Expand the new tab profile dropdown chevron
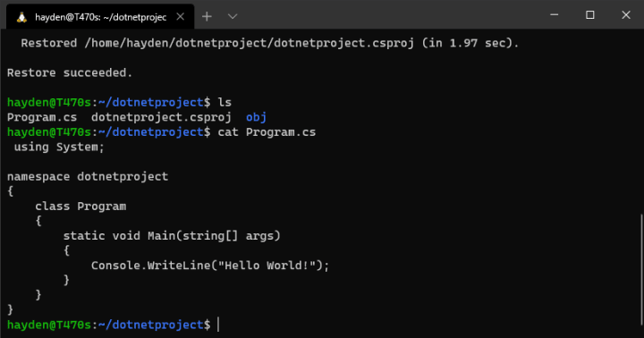Viewport: 644px width, 338px height. [233, 16]
